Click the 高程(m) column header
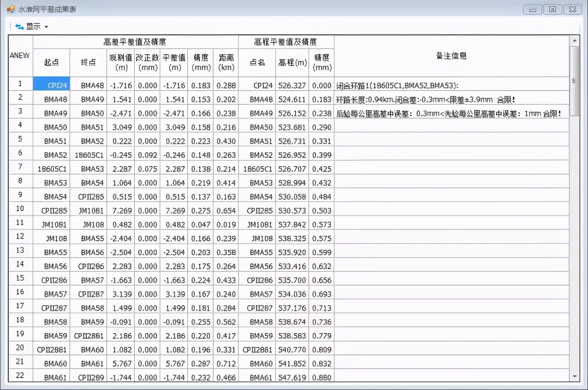Image resolution: width=588 pixels, height=390 pixels. point(292,62)
